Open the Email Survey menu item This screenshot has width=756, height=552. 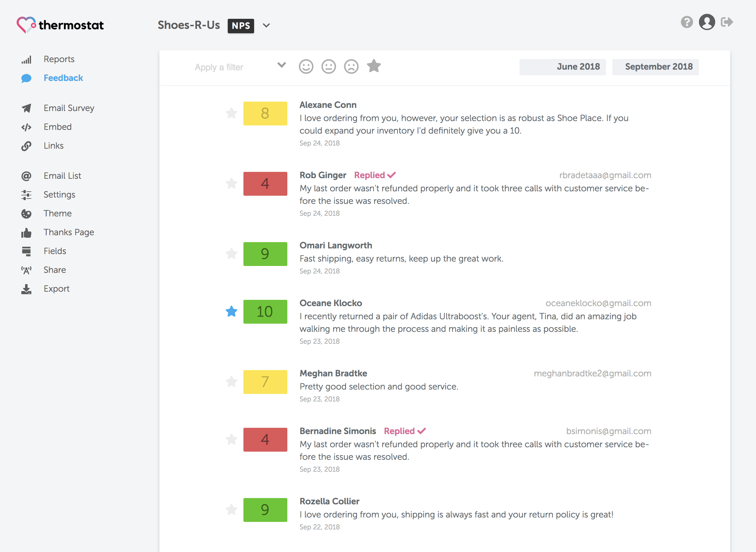pos(69,108)
